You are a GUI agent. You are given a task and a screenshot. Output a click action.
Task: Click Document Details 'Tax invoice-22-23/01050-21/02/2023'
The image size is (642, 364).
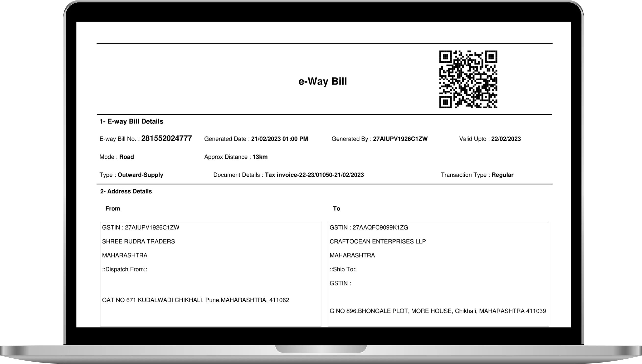point(314,175)
